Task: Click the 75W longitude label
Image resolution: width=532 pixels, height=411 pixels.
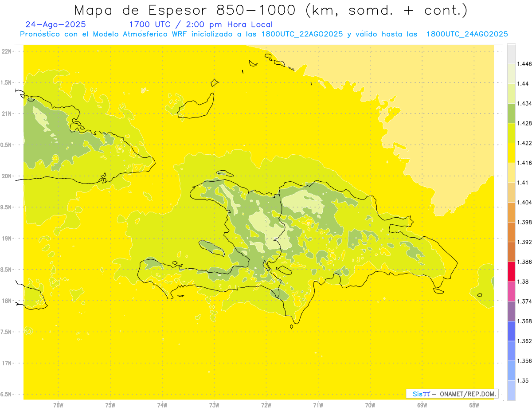Action: tap(110, 405)
